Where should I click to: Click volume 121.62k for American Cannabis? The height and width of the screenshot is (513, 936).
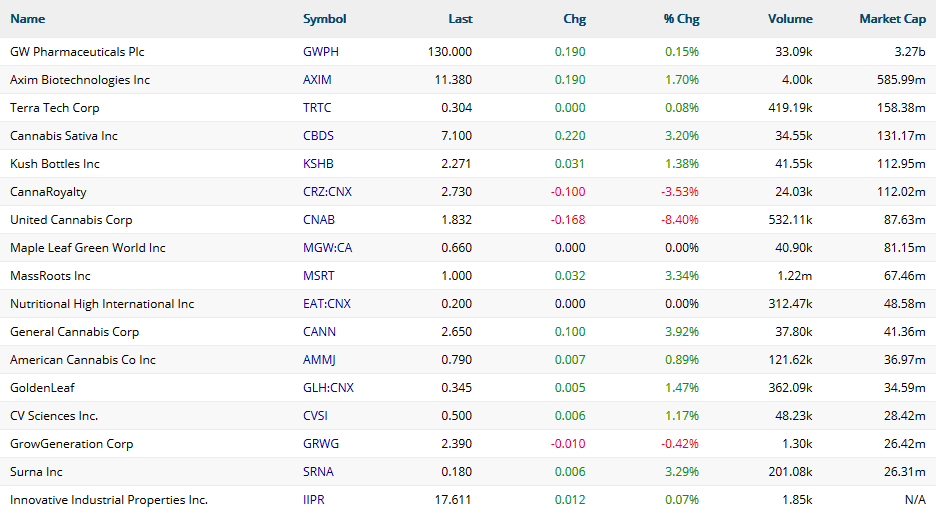790,361
